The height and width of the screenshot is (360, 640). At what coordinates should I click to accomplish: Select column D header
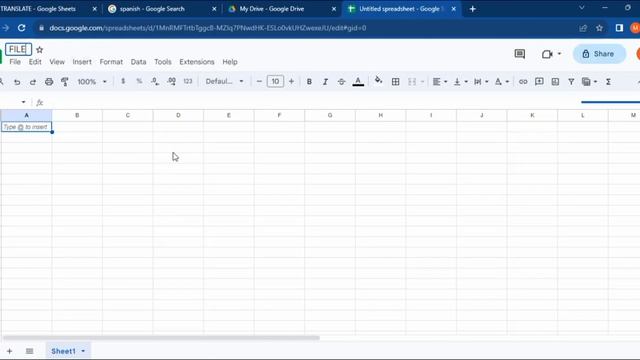coord(178,116)
